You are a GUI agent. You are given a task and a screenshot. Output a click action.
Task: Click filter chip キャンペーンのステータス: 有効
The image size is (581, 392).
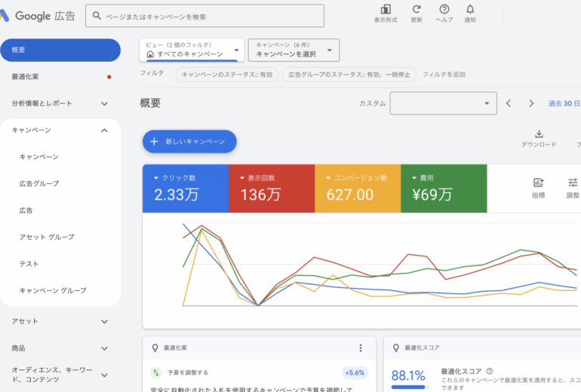[x=227, y=75]
